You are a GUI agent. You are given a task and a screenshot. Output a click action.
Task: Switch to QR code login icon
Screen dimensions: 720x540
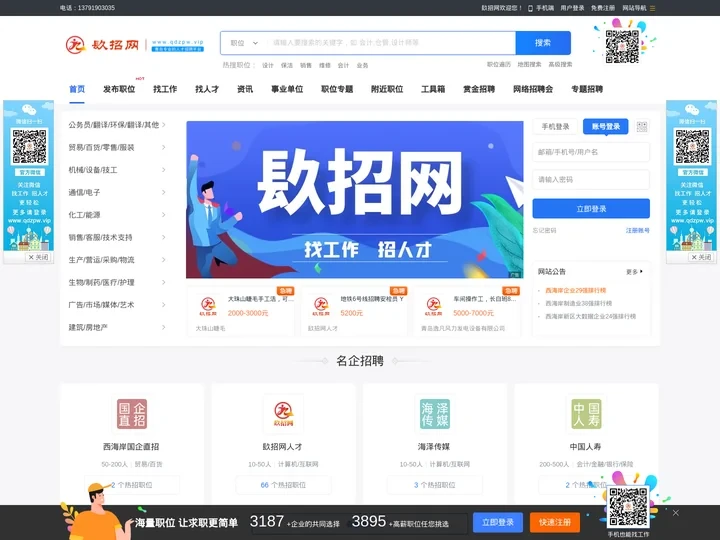click(x=642, y=127)
